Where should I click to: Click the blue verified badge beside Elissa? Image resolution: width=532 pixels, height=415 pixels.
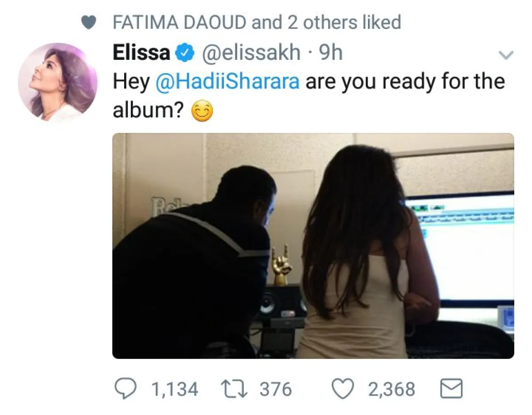point(185,54)
